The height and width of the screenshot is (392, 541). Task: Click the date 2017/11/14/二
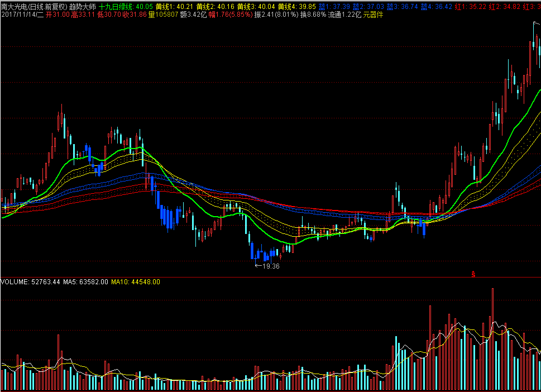point(22,15)
